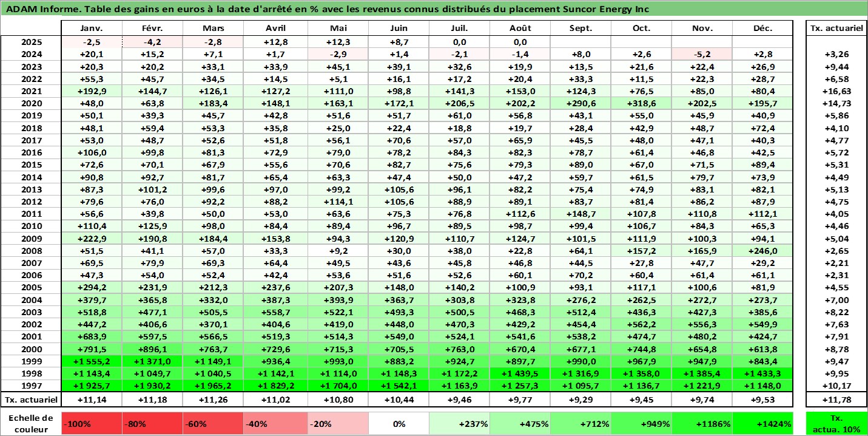868x436 pixels.
Task: Select the 2024 Nov. cell -5,2
Action: point(702,54)
